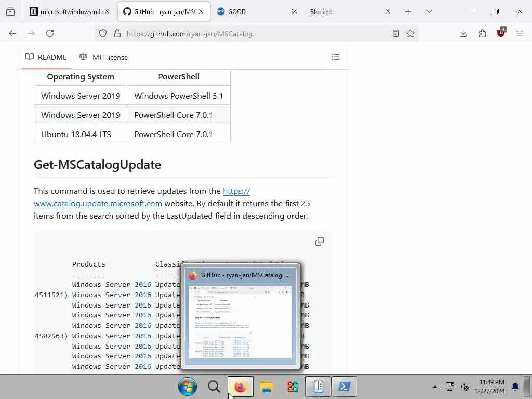
Task: Bookmark this page with the star
Action: point(410,33)
